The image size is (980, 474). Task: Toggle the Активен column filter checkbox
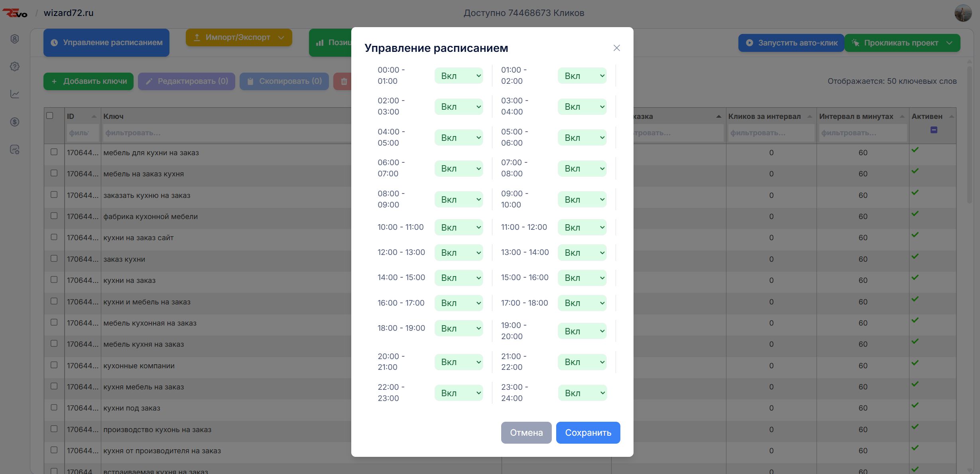point(934,129)
